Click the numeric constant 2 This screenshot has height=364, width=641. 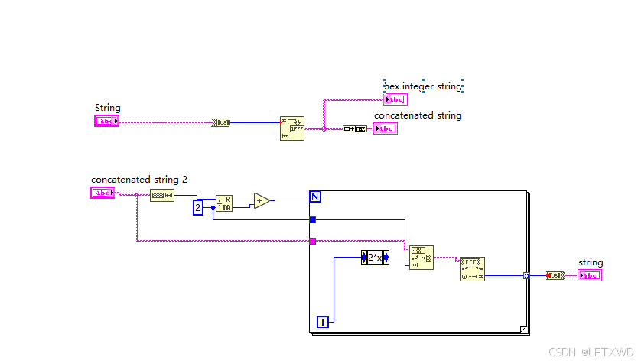coord(198,207)
